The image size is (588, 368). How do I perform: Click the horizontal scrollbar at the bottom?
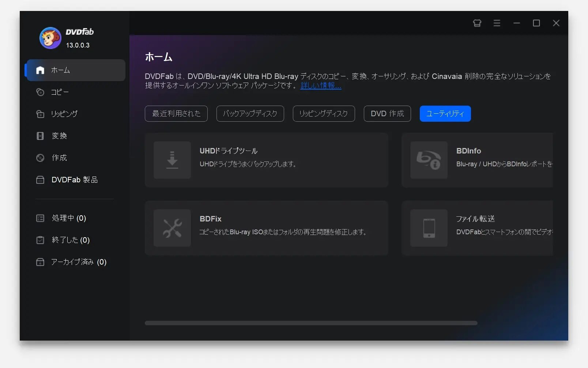(311, 323)
